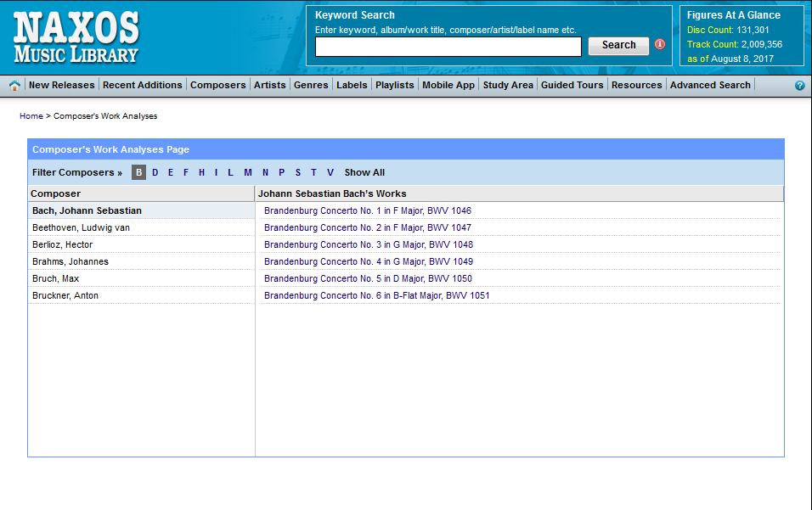Image resolution: width=812 pixels, height=510 pixels.
Task: Filter composers by letter I
Action: point(216,172)
